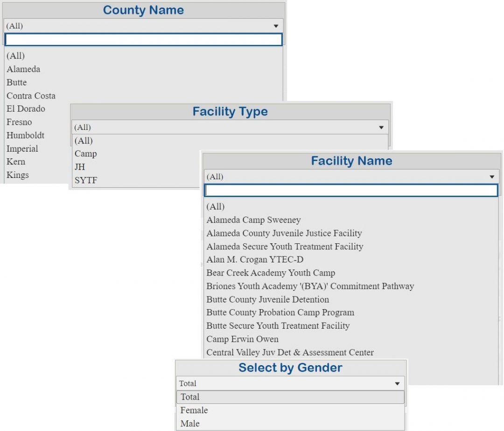Choose Butte County Probation Camp Program
Image resolution: width=504 pixels, height=431 pixels.
(x=280, y=313)
